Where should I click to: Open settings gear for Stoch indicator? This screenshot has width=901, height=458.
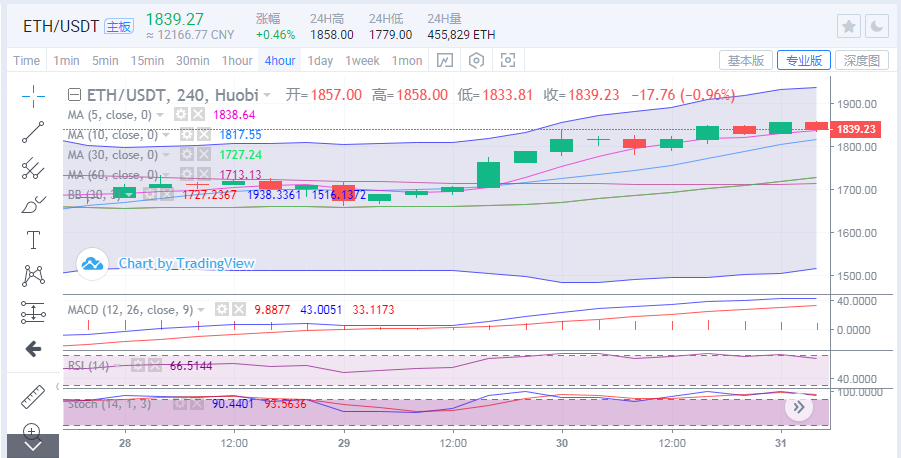click(x=180, y=404)
